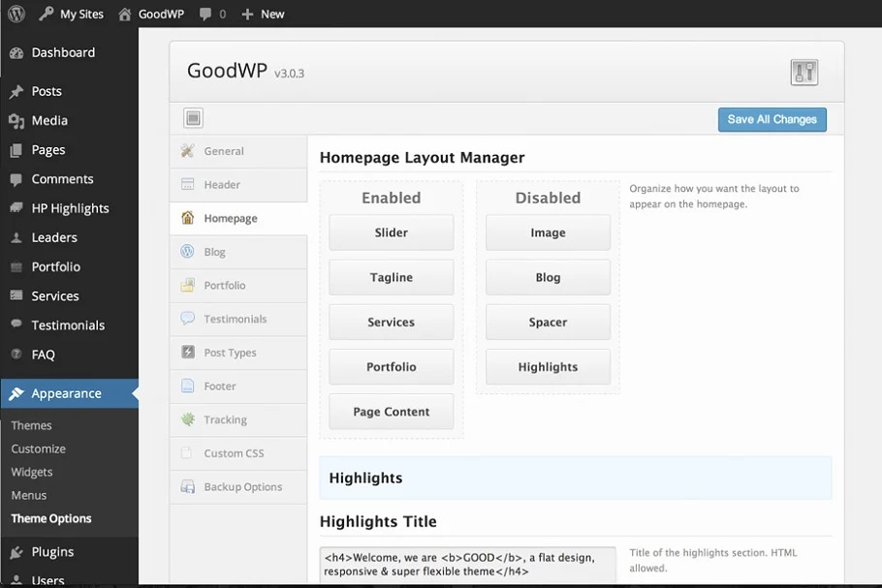Select the Slider block in Enabled column

(x=391, y=233)
